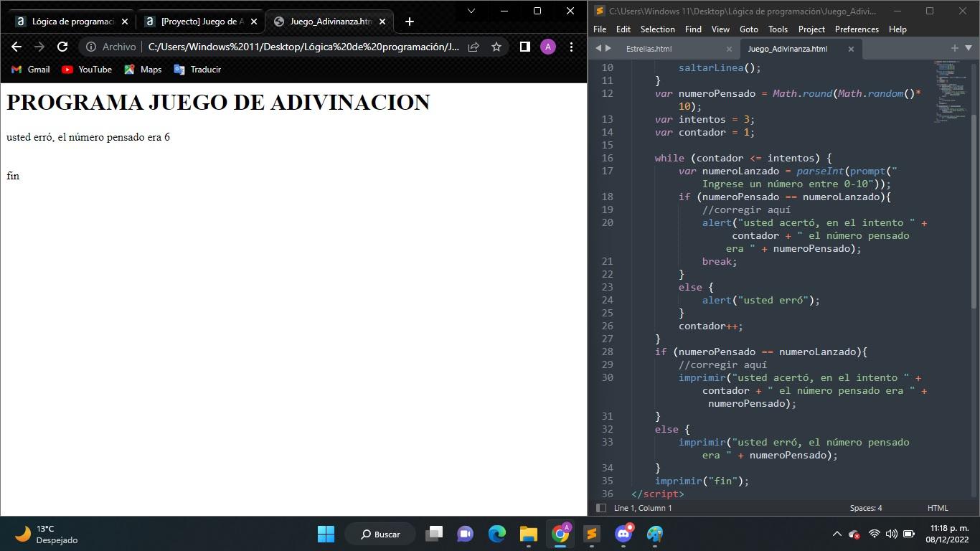Launch Microsoft Edge from the taskbar

496,534
